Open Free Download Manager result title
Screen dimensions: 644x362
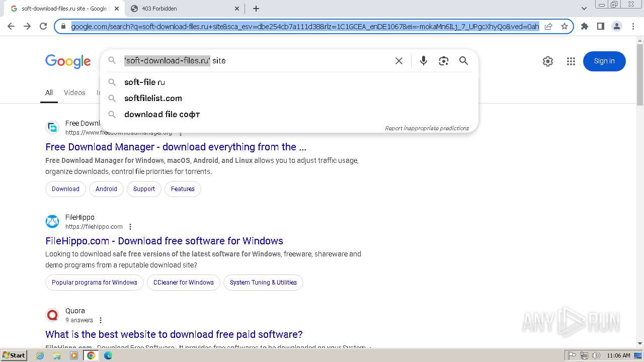[176, 147]
